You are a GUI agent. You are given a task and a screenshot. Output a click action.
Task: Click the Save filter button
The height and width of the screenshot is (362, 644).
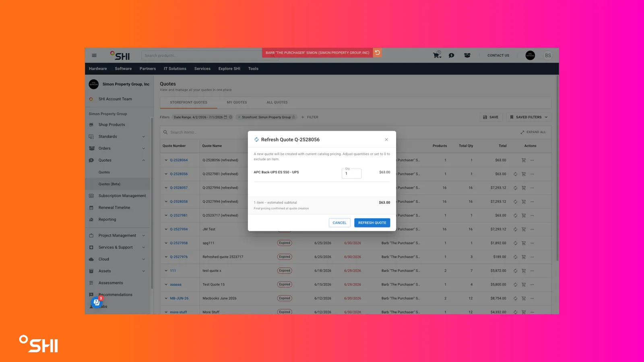tap(491, 117)
